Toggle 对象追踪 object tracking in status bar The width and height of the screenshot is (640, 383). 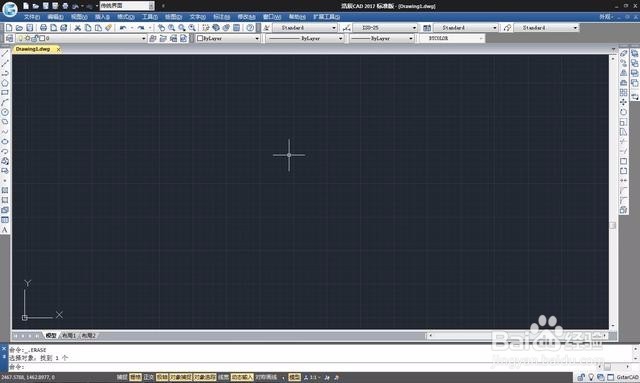[205, 377]
